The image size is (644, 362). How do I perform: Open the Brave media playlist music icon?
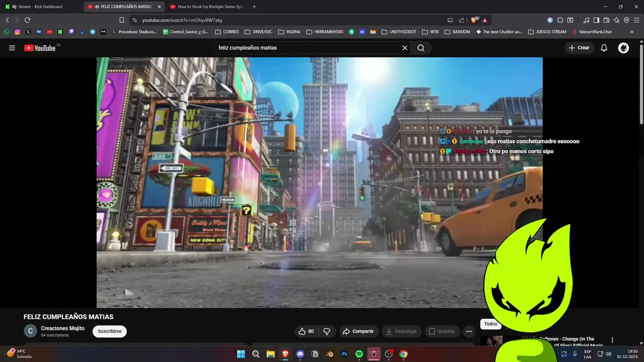(586, 20)
